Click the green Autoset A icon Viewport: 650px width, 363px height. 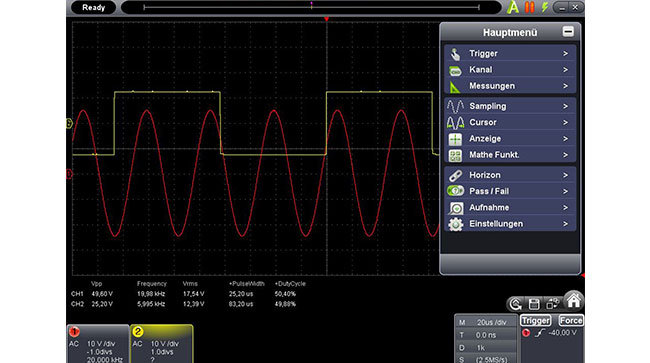(x=513, y=7)
